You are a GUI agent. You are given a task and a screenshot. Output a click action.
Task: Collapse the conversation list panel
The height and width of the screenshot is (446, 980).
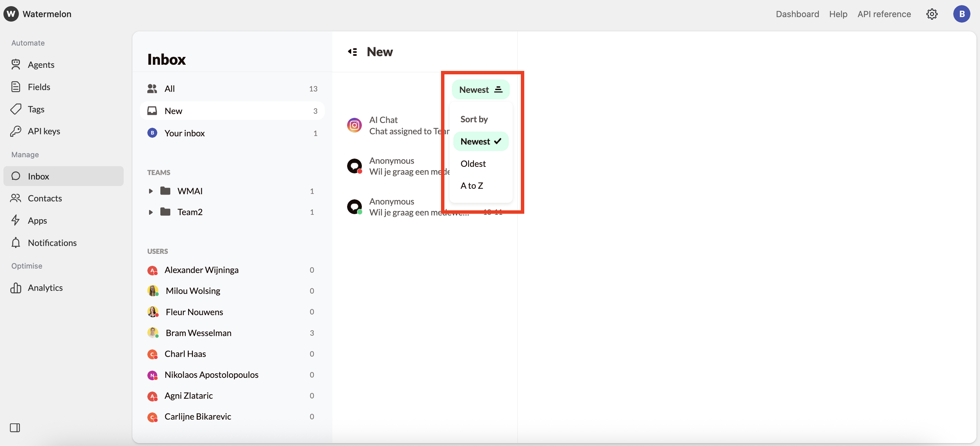352,52
